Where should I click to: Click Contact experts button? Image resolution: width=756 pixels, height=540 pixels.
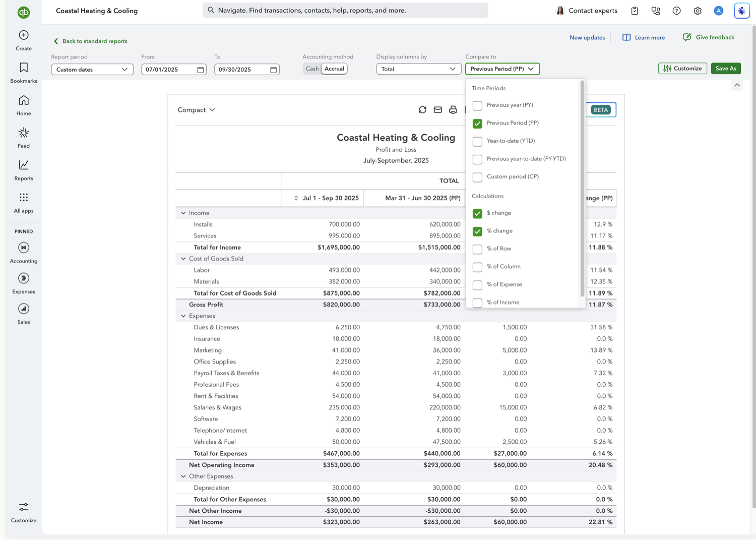click(x=587, y=11)
